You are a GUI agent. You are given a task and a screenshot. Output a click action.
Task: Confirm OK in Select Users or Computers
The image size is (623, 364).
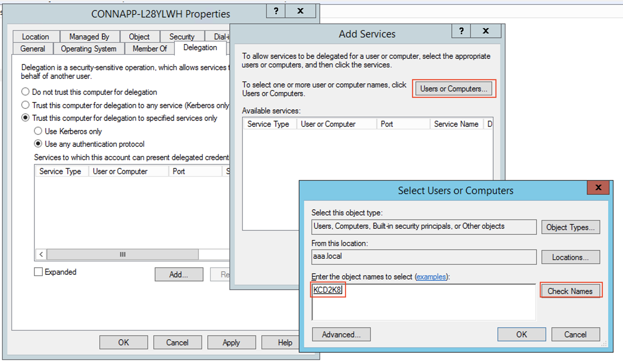click(522, 334)
